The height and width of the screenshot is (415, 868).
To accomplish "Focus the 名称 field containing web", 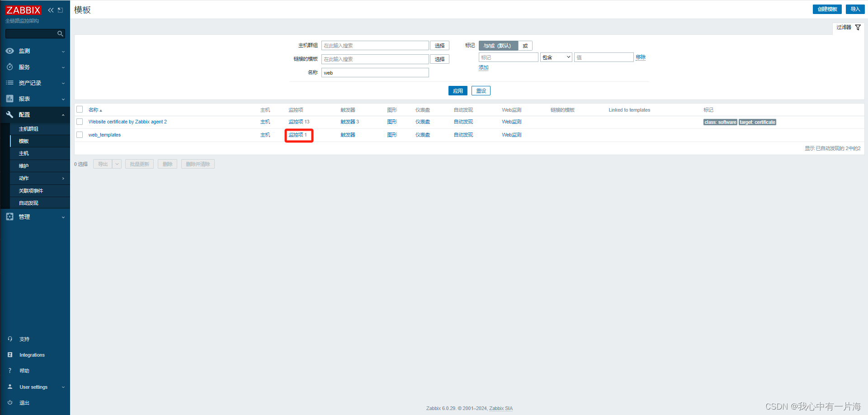I will (375, 73).
